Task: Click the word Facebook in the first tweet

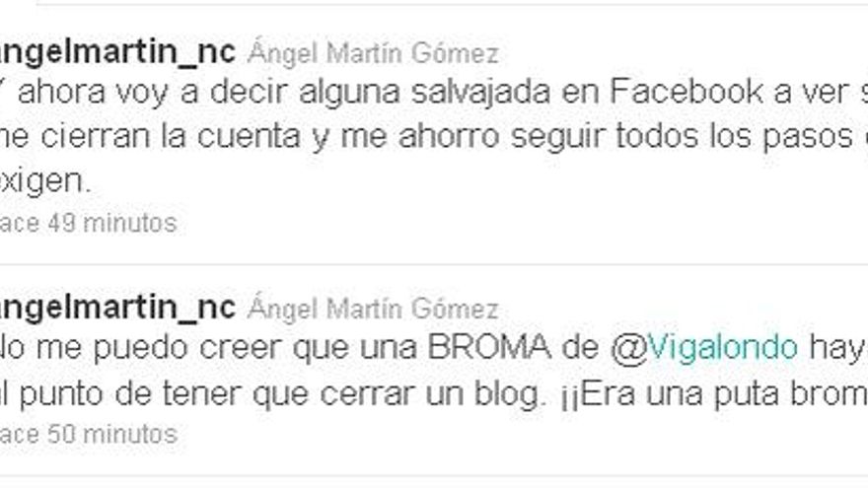Action: coord(686,92)
